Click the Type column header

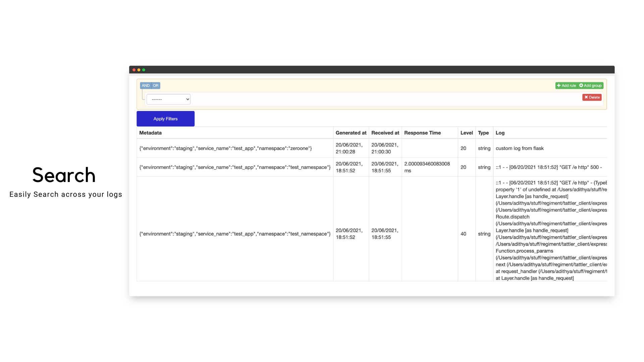(x=483, y=133)
